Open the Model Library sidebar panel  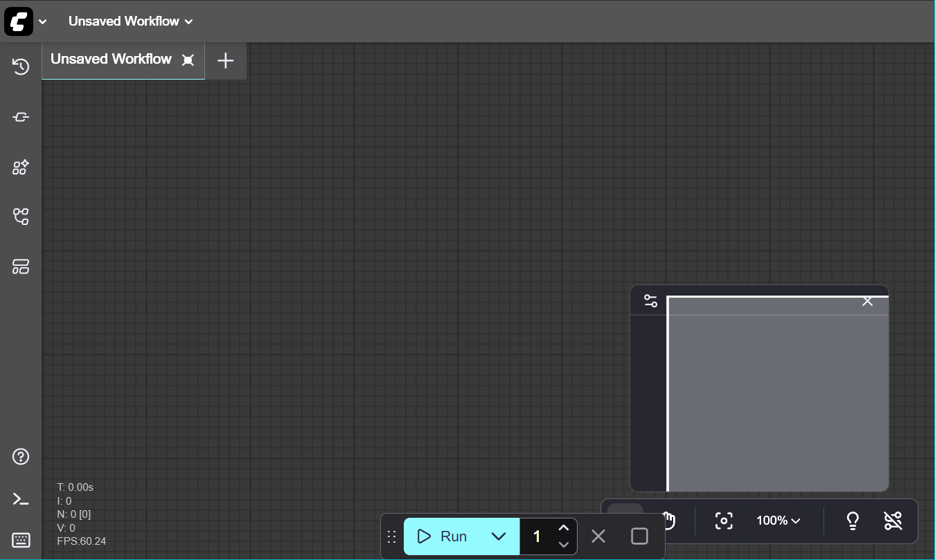21,168
